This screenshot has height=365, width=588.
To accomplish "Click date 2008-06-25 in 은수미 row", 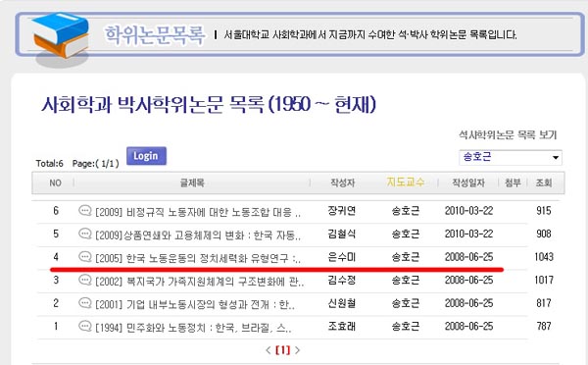I will [468, 257].
